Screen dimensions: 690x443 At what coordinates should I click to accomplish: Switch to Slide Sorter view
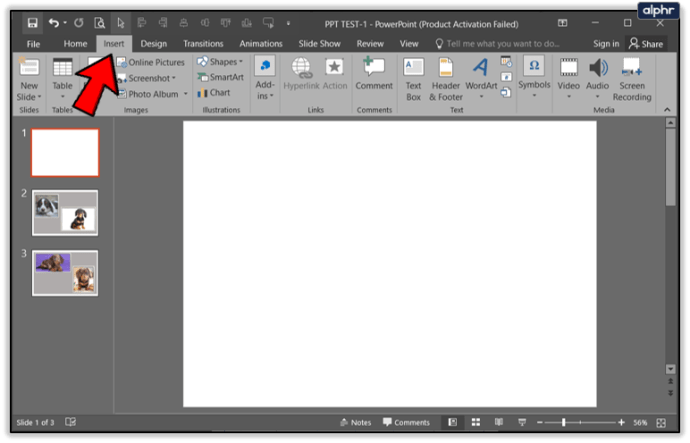coord(477,423)
